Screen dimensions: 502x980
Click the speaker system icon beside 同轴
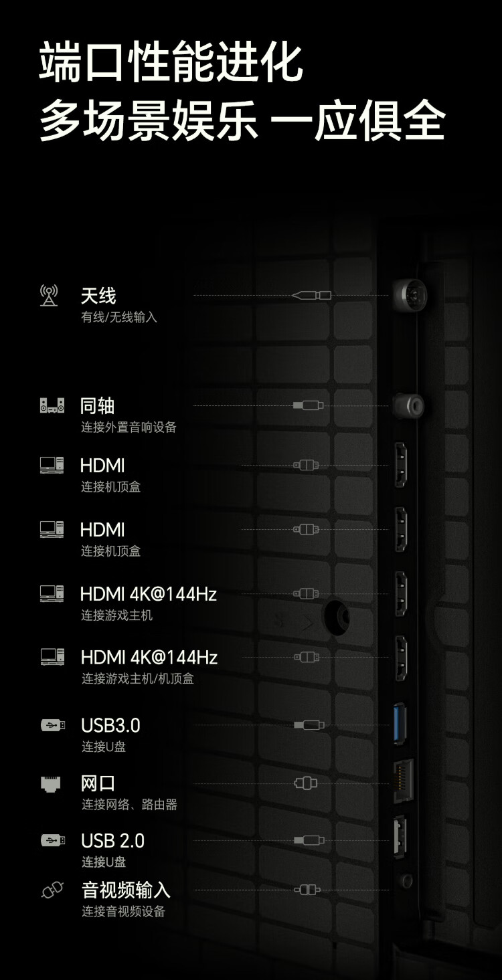[x=52, y=405]
